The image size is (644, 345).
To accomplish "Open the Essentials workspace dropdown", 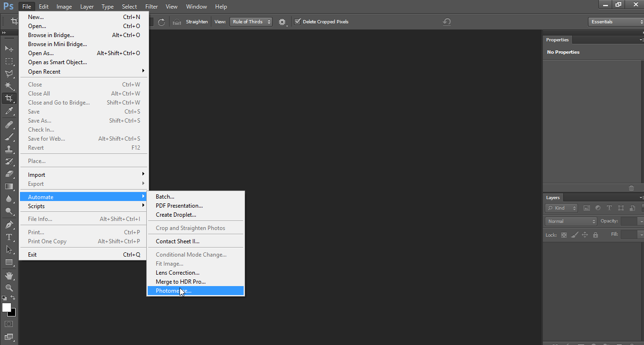I will pyautogui.click(x=616, y=22).
